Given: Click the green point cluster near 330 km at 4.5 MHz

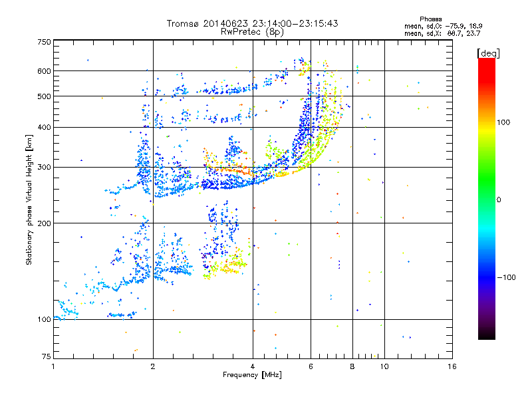Looking at the screenshot, I should [275, 151].
